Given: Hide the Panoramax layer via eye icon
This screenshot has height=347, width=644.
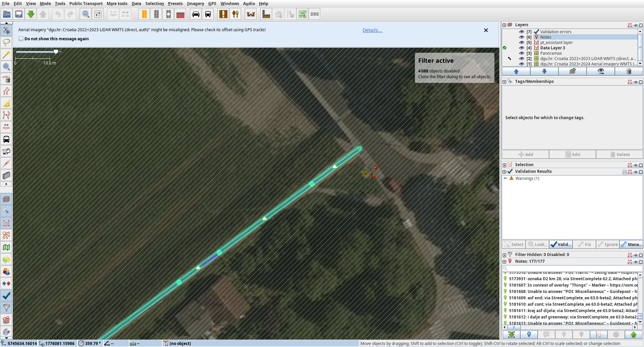Looking at the screenshot, I should click(522, 53).
